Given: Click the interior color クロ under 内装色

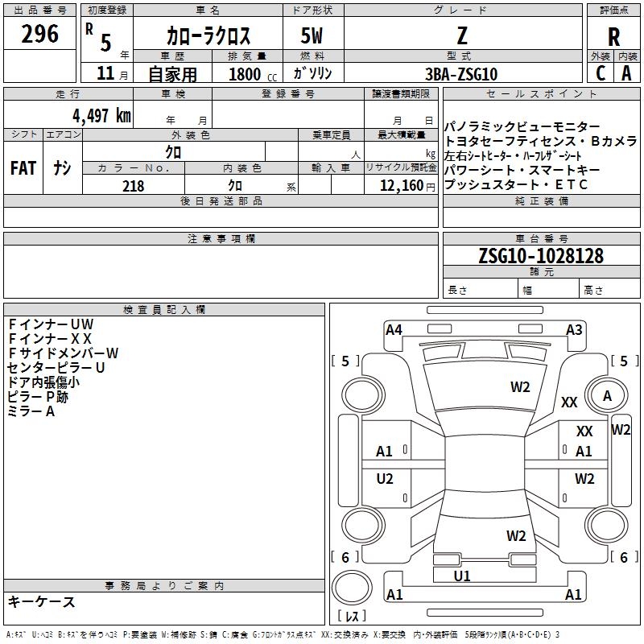Looking at the screenshot, I should click(x=235, y=185).
